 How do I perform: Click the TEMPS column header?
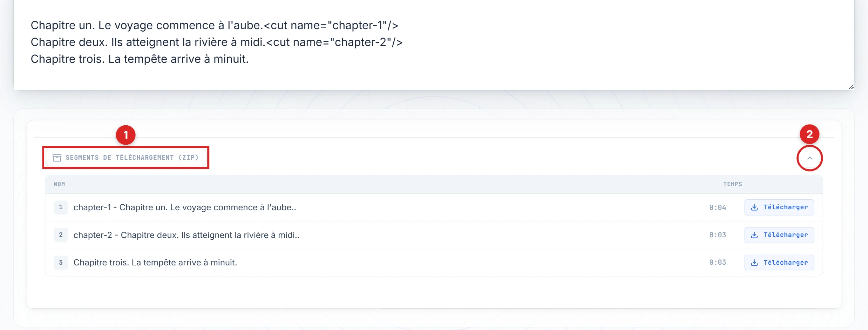pos(732,184)
